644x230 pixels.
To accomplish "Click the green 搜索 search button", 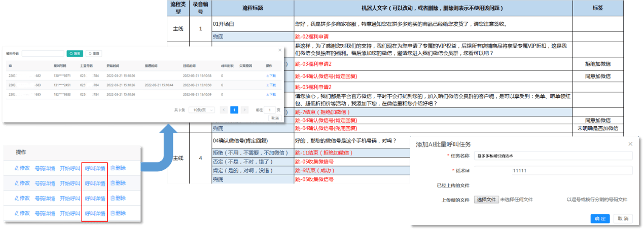I will click(x=75, y=53).
